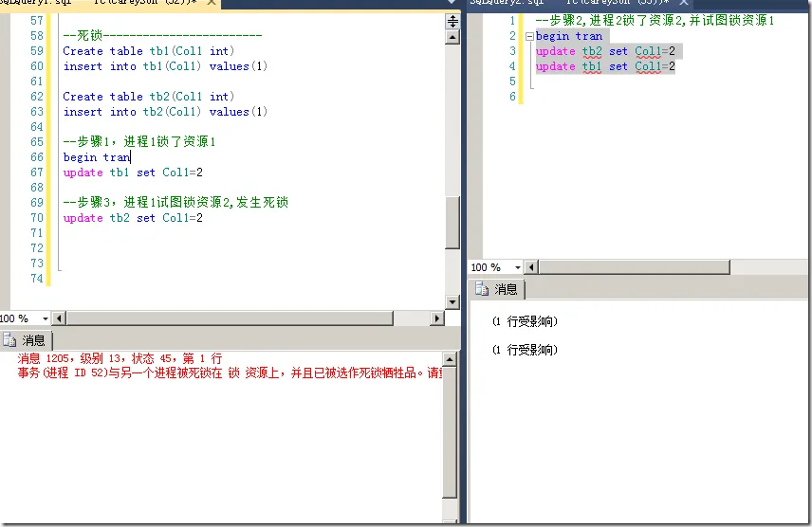This screenshot has height=527, width=812.
Task: Click the left editor's horizontal scroll right arrow
Action: pyautogui.click(x=436, y=319)
